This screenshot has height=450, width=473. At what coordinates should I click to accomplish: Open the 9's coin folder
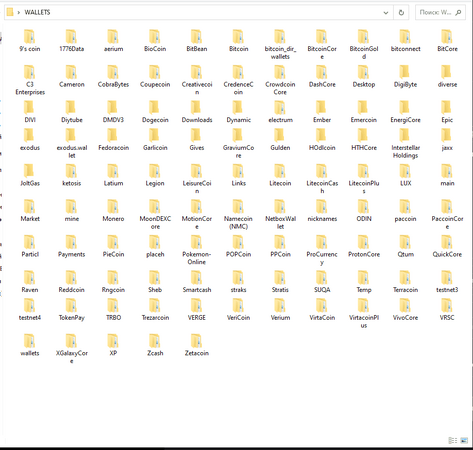coord(30,41)
